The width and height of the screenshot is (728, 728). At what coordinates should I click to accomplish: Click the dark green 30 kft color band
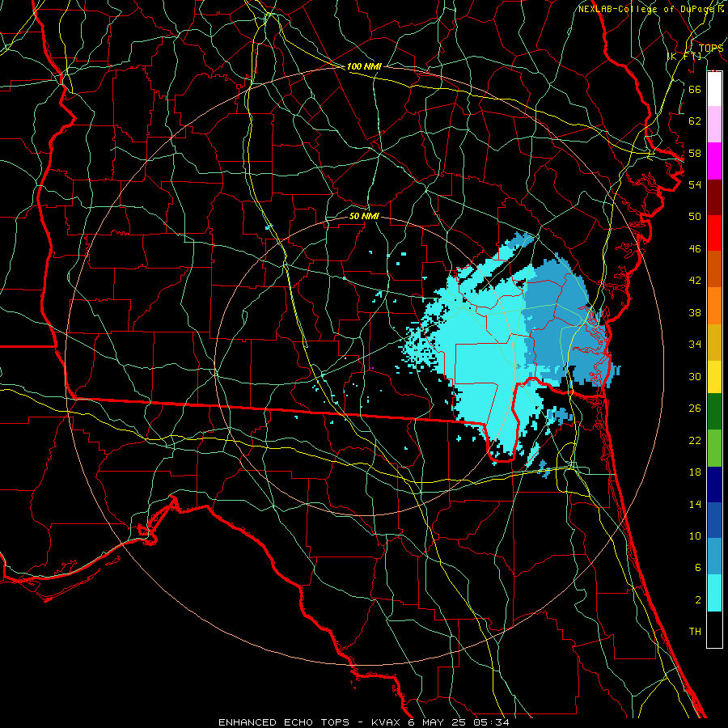coord(714,412)
